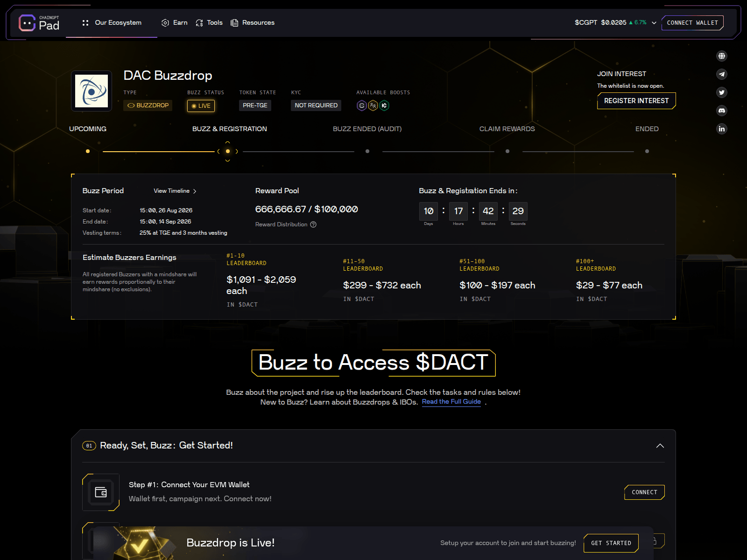Click the '666,666.67 / $100,000' reward pool value
Viewport: 747px width, 560px height.
[x=307, y=210]
